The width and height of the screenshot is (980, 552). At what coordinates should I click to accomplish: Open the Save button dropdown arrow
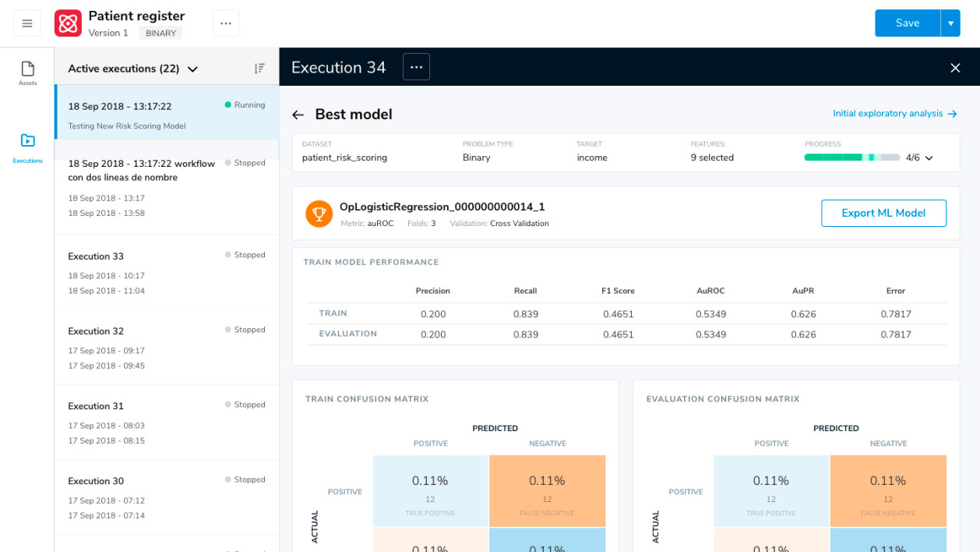[x=950, y=23]
